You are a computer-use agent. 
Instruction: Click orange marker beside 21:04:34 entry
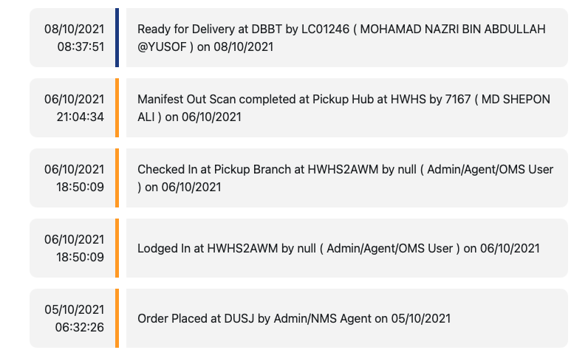pos(117,108)
